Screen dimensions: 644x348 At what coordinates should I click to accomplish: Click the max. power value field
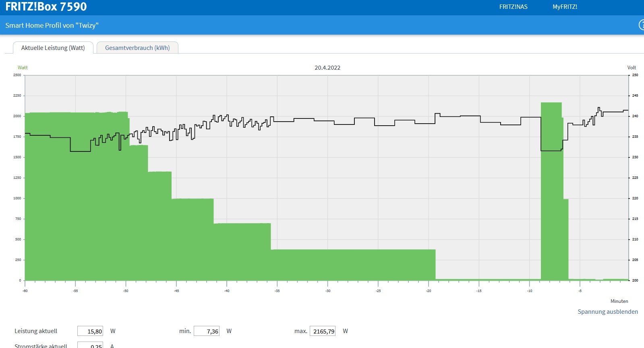[x=323, y=331]
